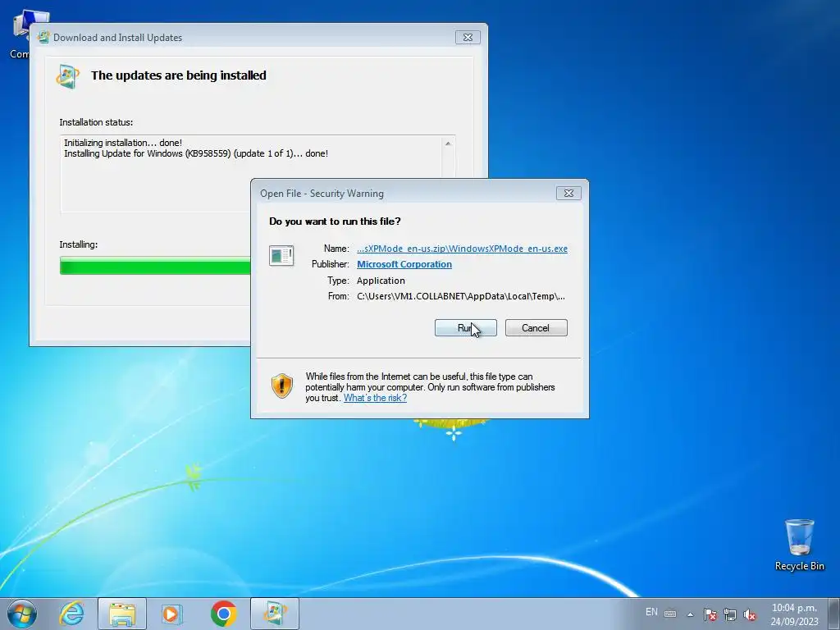Click "Initializing installation... done!" status line
Image resolution: width=840 pixels, height=630 pixels.
coord(123,143)
